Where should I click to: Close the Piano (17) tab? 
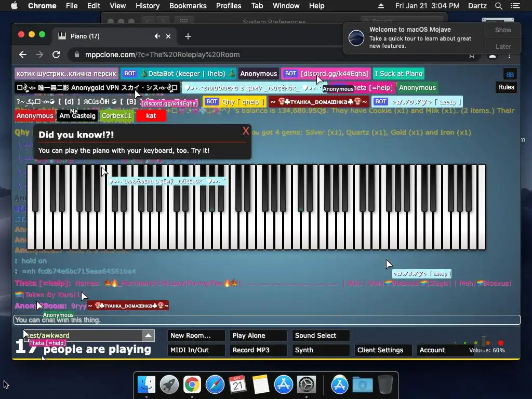click(168, 36)
